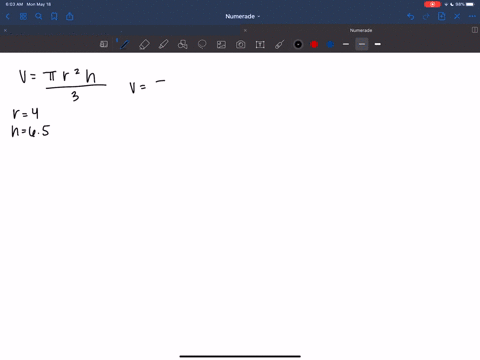Image resolution: width=480 pixels, height=360 pixels.
Task: Tap the status bar clock
Action: coord(14,4)
